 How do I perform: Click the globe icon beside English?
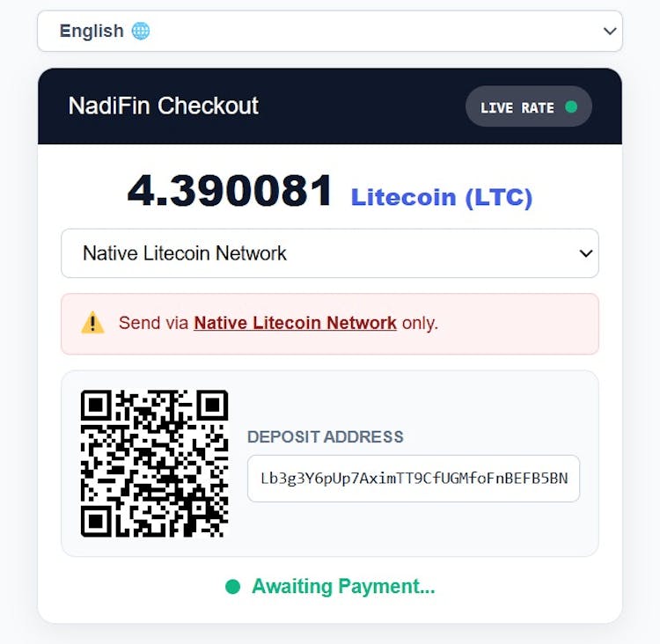point(141,31)
